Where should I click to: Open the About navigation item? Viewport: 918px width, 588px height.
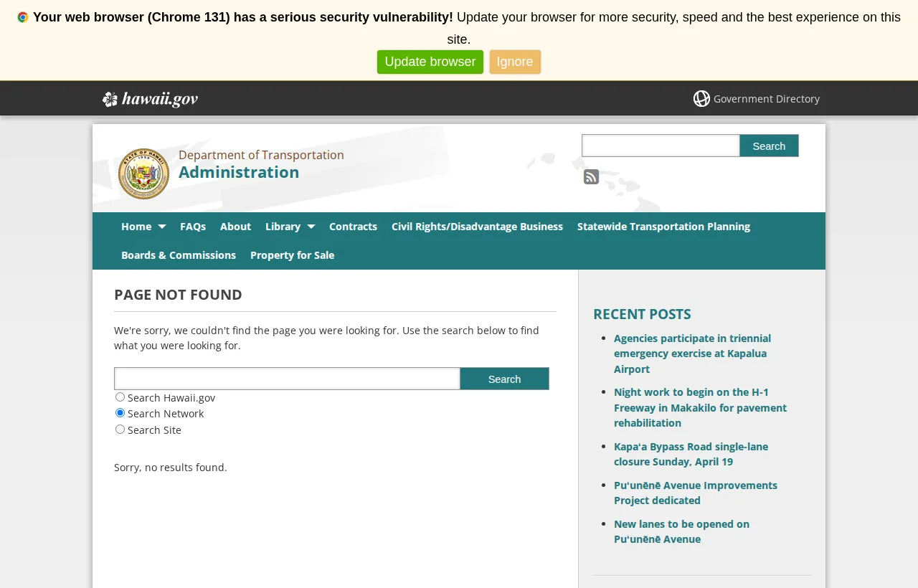coord(235,225)
